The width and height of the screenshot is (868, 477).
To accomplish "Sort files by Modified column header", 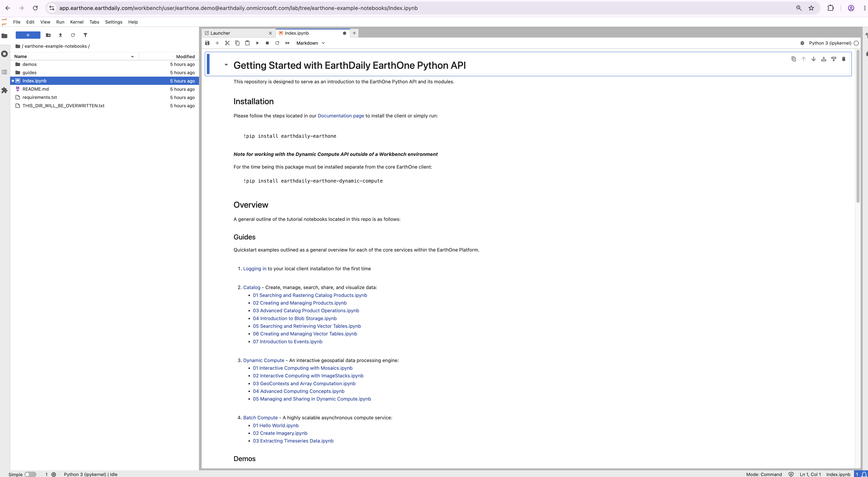I will 169,57.
